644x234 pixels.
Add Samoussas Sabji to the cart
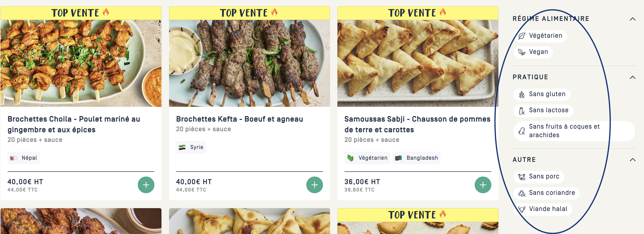(483, 185)
